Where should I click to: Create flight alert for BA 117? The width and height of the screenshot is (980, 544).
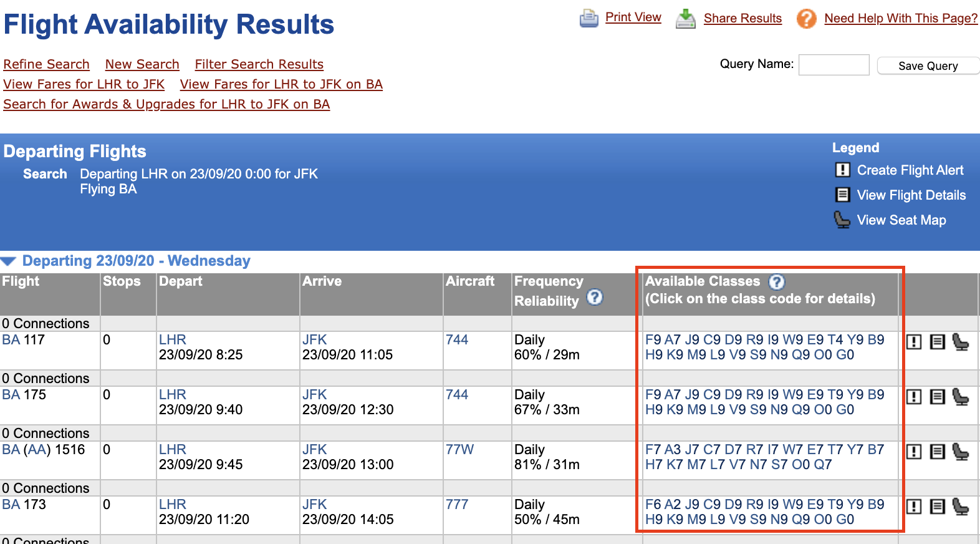pos(913,342)
